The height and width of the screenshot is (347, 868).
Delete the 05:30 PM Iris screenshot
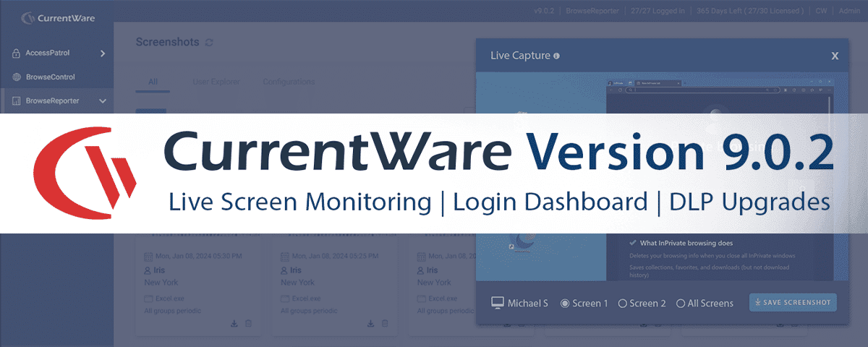point(248,324)
